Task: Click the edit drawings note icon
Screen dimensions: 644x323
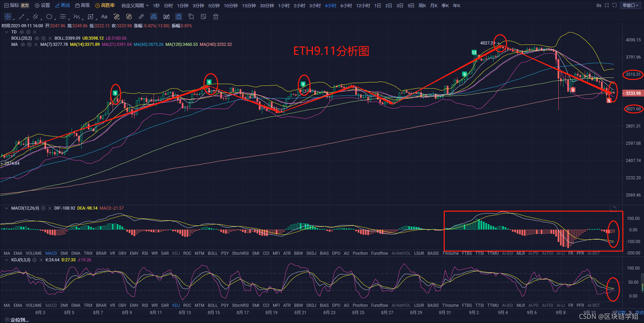Action: click(x=203, y=17)
